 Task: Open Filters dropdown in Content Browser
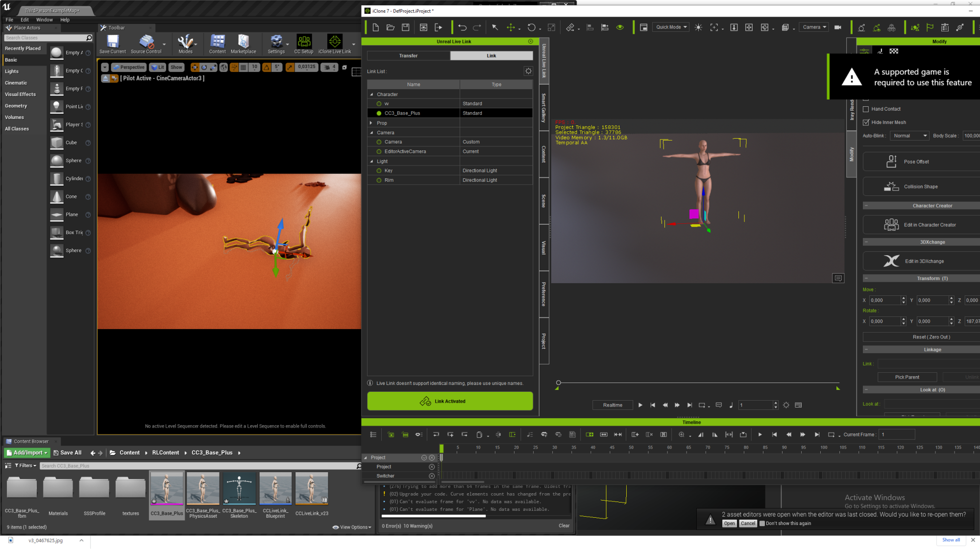25,466
